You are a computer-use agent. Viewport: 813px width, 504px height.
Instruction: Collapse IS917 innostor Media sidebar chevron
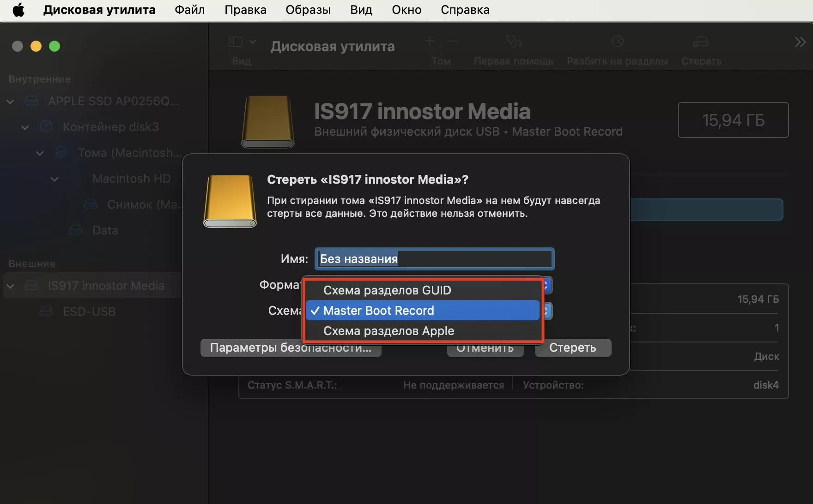tap(11, 286)
